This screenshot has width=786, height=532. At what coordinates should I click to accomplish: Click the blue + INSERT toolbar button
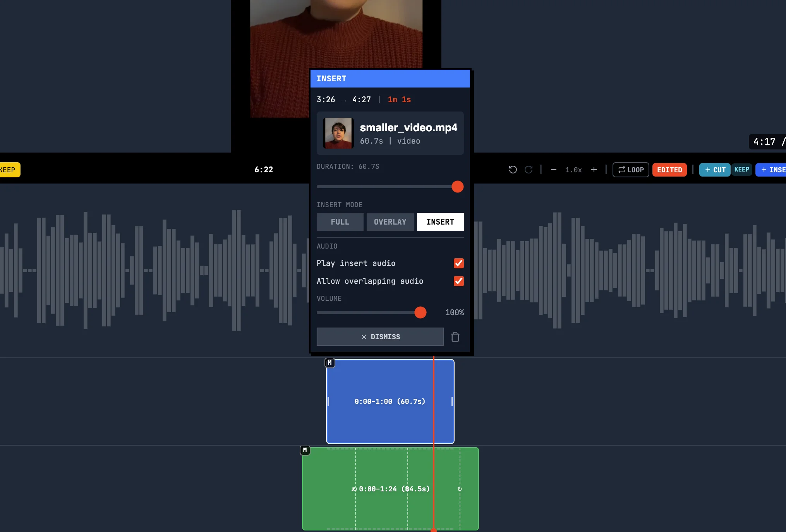[771, 170]
